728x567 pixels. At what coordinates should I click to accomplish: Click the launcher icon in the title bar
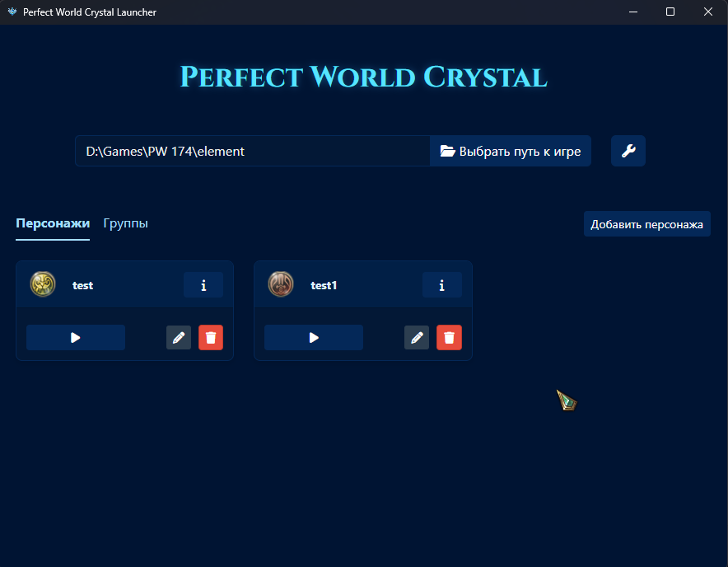point(12,12)
